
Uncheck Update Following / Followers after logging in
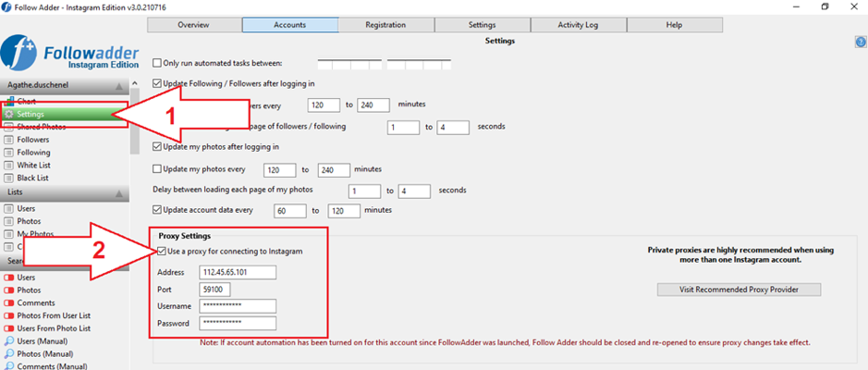tap(156, 83)
